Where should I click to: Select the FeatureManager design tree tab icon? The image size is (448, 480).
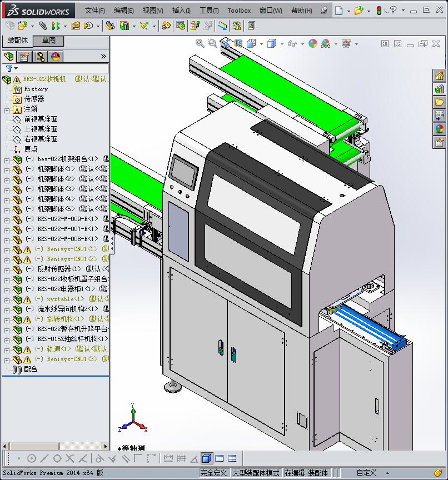point(9,56)
